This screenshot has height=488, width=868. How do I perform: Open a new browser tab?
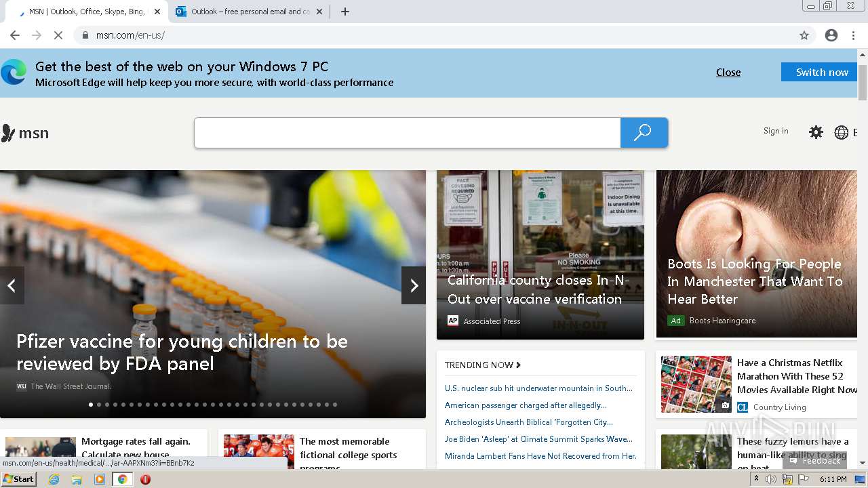pos(345,12)
